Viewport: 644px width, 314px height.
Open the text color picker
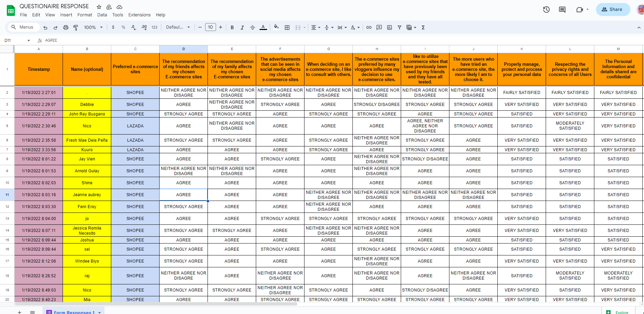click(x=263, y=27)
